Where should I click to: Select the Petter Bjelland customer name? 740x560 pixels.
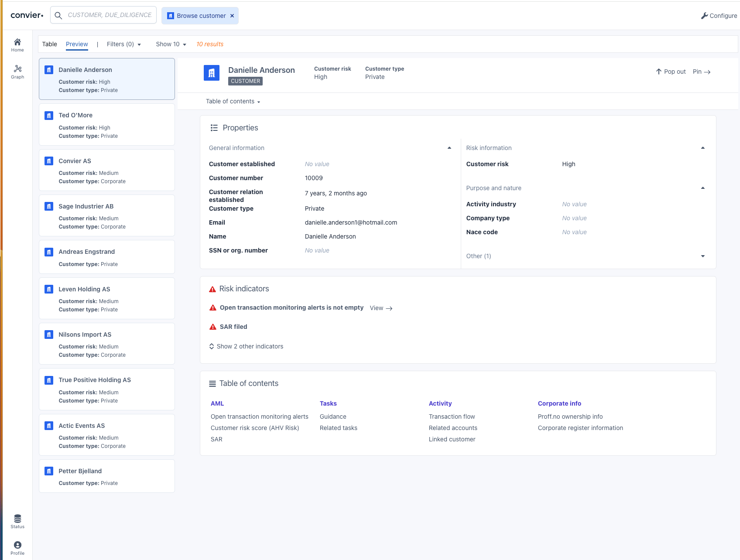(x=80, y=471)
